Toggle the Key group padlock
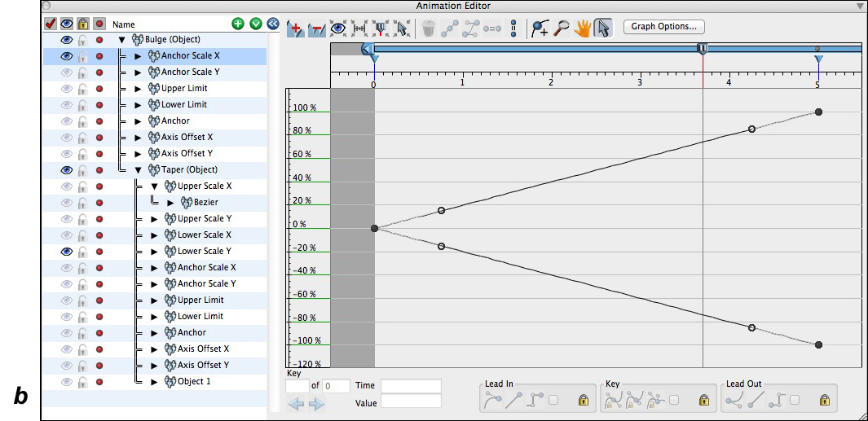This screenshot has height=421, width=868. tap(704, 400)
